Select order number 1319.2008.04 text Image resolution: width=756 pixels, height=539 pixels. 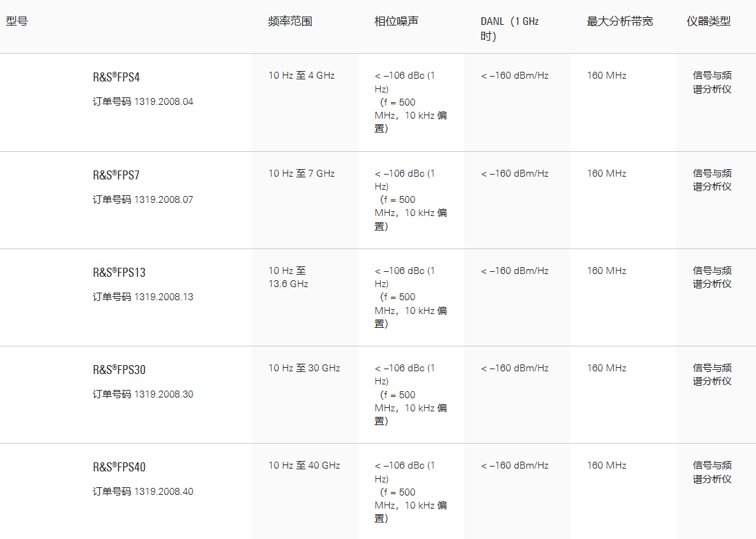point(164,102)
